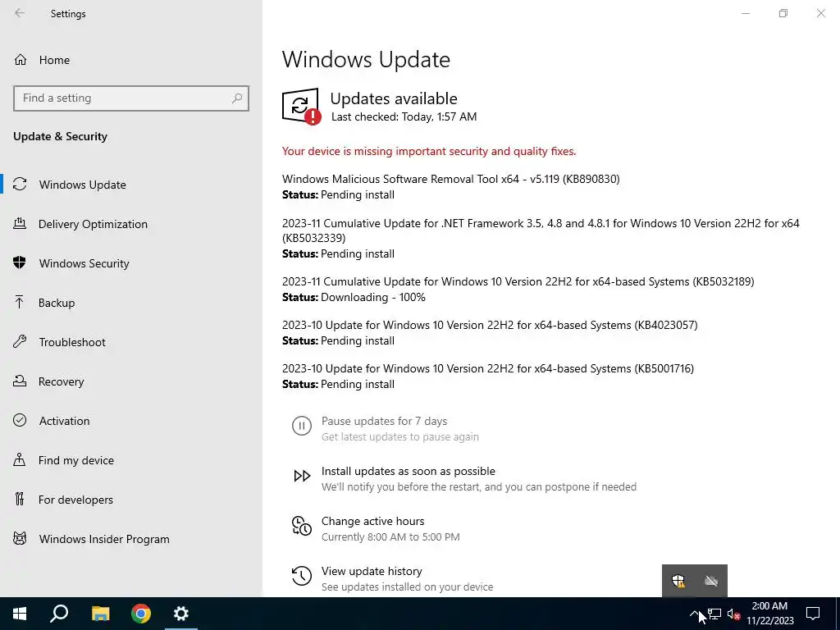
Task: Click the Updates available status icon
Action: click(301, 107)
